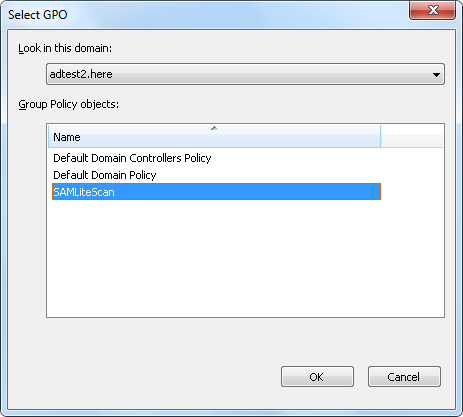Click the Select GPO title bar text
The width and height of the screenshot is (463, 417).
[38, 15]
